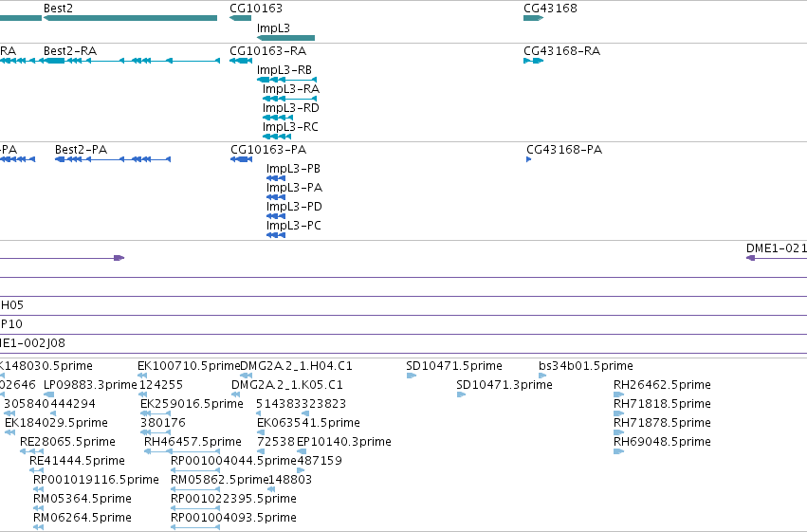Select the 323823 EST label
This screenshot has height=532, width=807.
(323, 404)
